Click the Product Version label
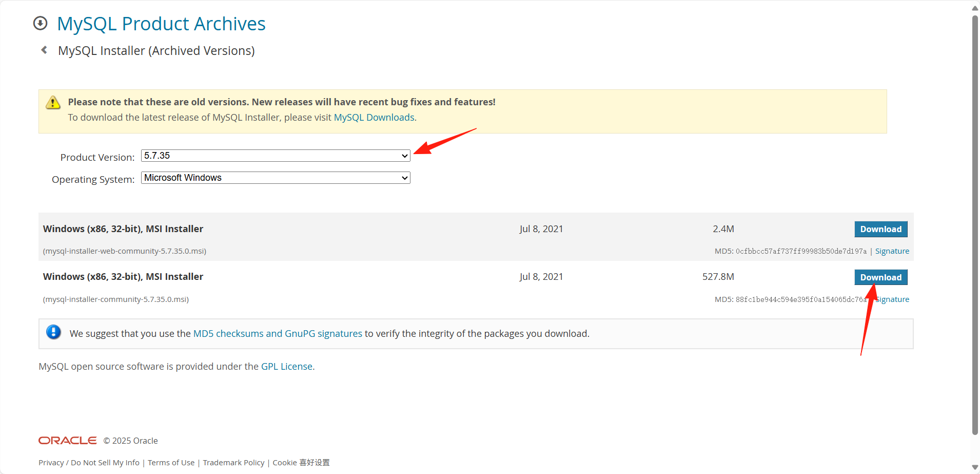 click(97, 157)
